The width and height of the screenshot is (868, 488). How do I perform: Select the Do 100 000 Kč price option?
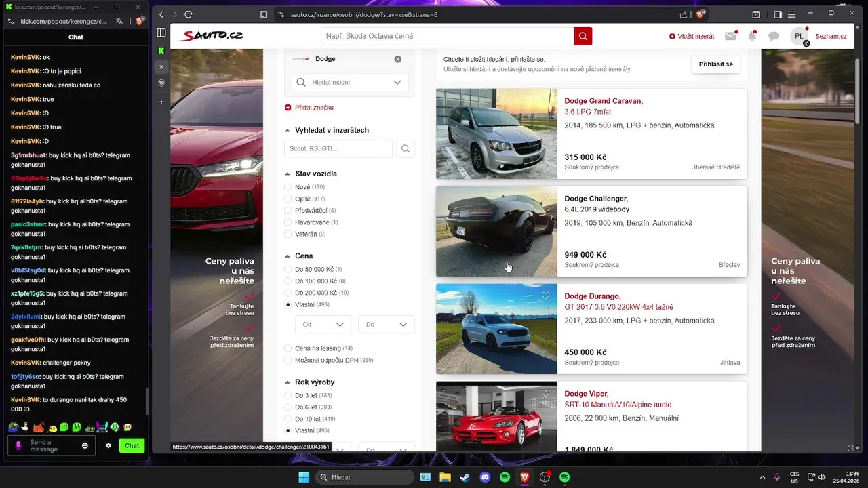click(288, 281)
